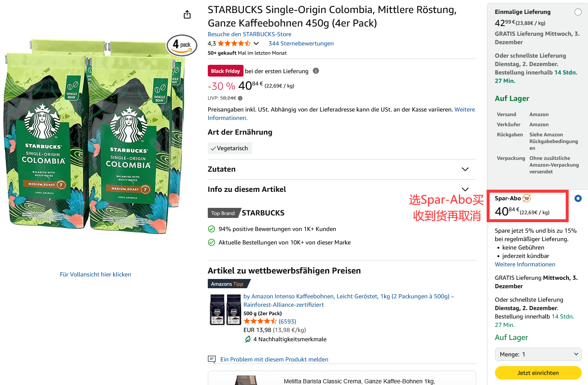Toggle the Vegetarisch diet tag
The height and width of the screenshot is (385, 588).
coord(230,148)
